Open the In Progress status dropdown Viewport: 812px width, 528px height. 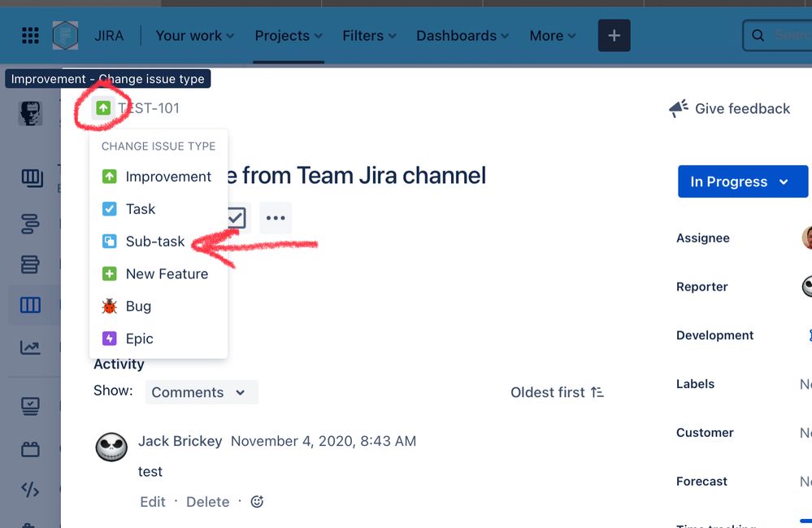pos(743,181)
